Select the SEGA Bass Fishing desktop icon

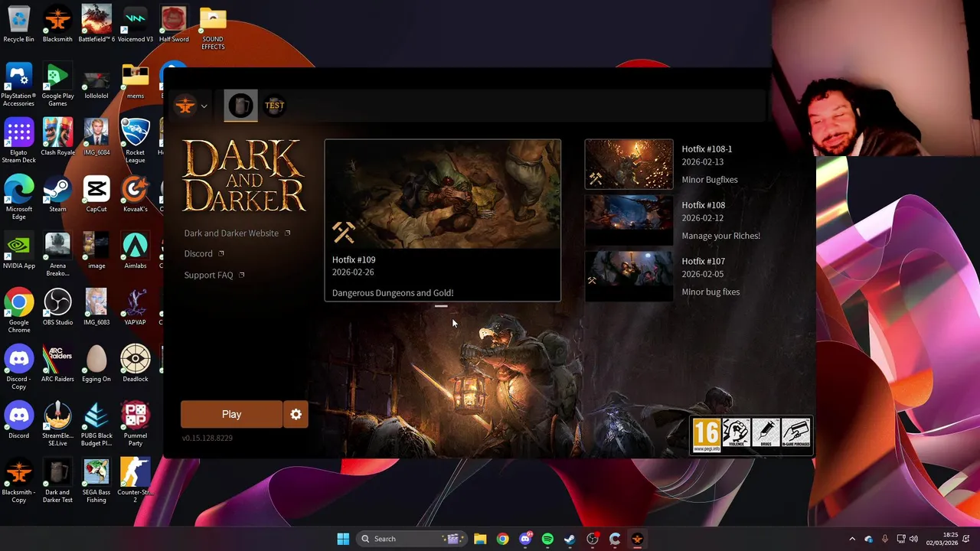96,481
